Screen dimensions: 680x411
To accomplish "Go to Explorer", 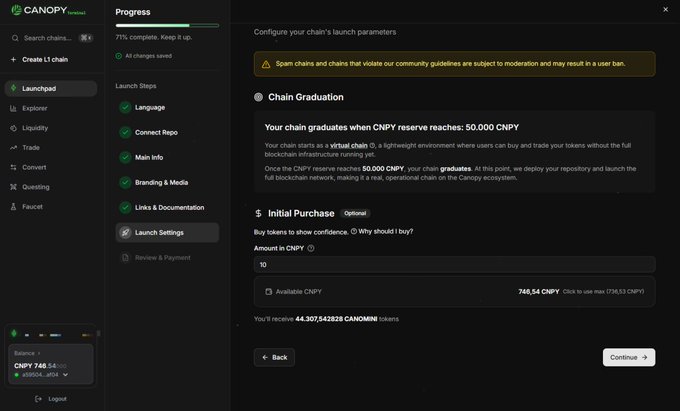I will click(35, 108).
